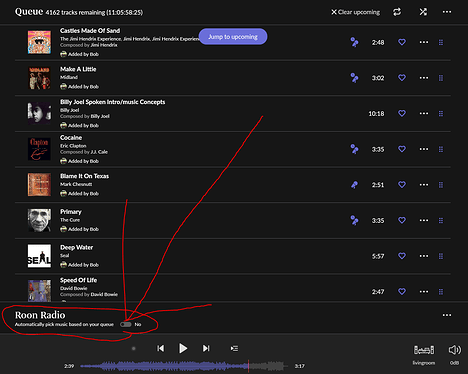Favorite Speed Of Life track

(x=402, y=291)
